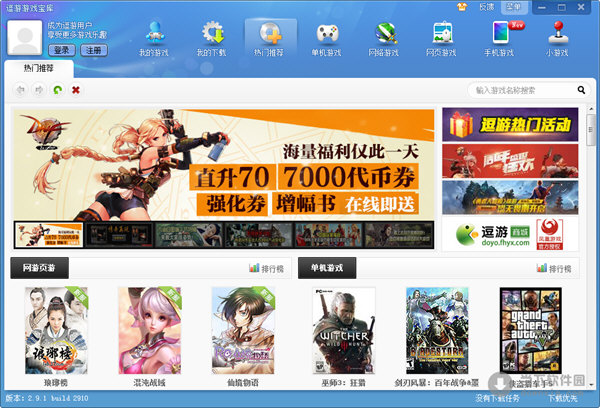The height and width of the screenshot is (408, 600).
Task: Open the 网络游戏 (Online Games) section
Action: coord(385,36)
